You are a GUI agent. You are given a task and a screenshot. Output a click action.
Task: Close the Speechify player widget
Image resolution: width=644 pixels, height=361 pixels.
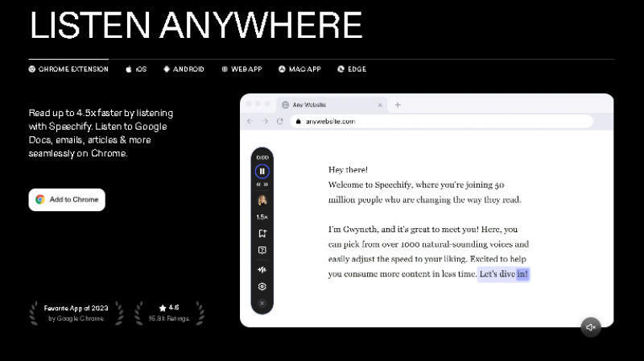[262, 303]
